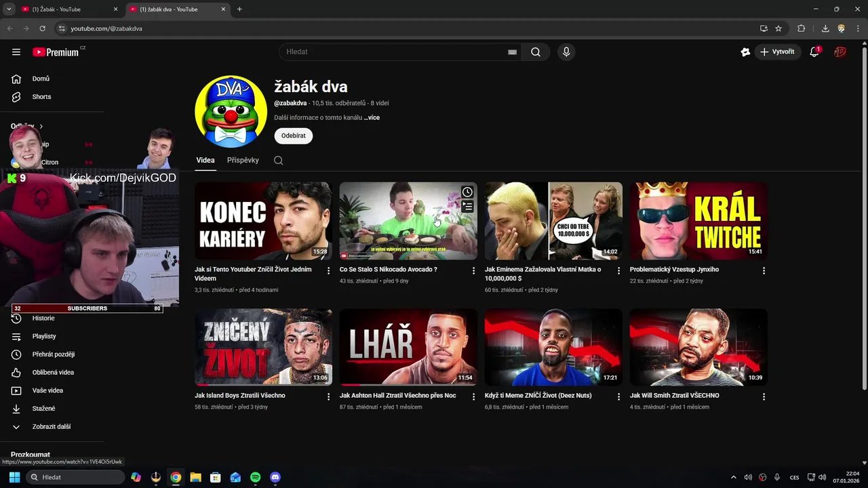868x488 pixels.
Task: Add Nikocado video to Watch later
Action: [x=467, y=192]
